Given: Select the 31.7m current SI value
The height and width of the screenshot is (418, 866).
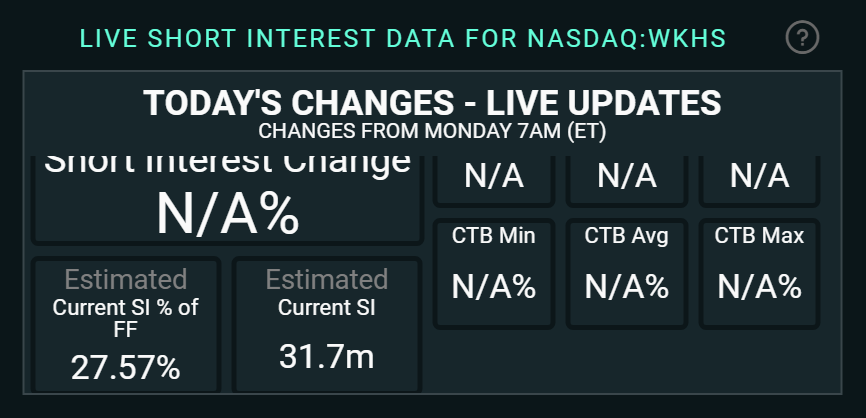Looking at the screenshot, I should tap(327, 356).
